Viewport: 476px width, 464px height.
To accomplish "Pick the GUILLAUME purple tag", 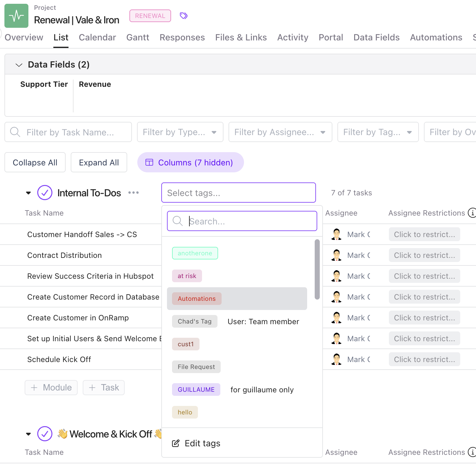I will point(196,390).
